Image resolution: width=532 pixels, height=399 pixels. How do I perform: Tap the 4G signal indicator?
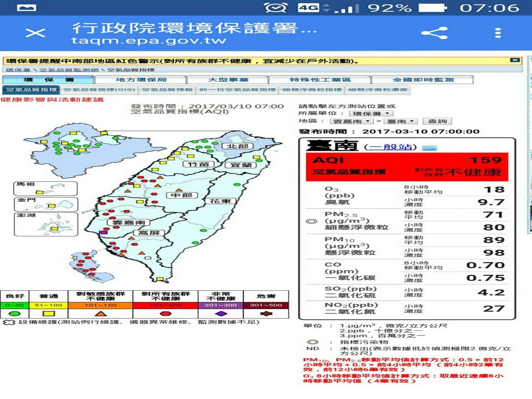pos(309,8)
